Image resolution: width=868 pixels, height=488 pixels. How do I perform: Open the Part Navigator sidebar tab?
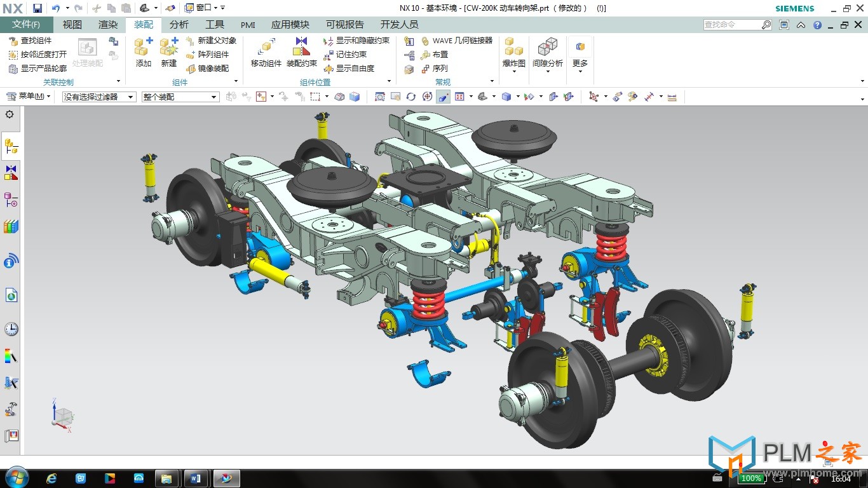pos(11,200)
